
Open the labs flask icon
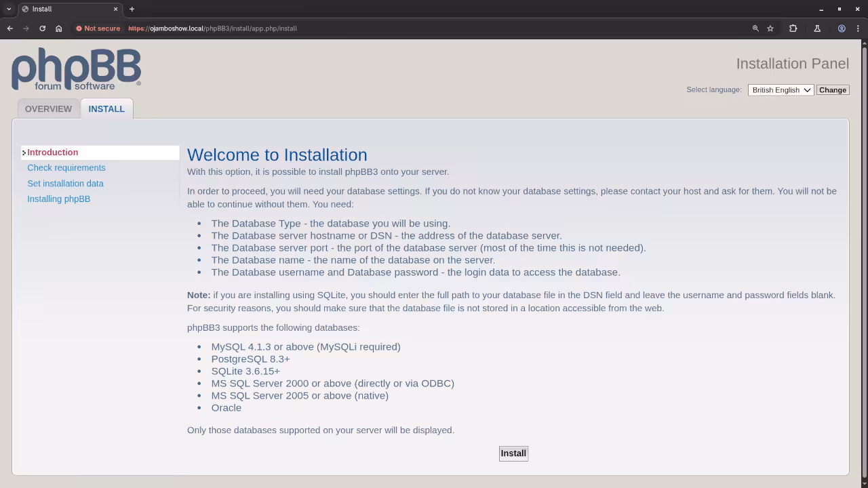[817, 28]
